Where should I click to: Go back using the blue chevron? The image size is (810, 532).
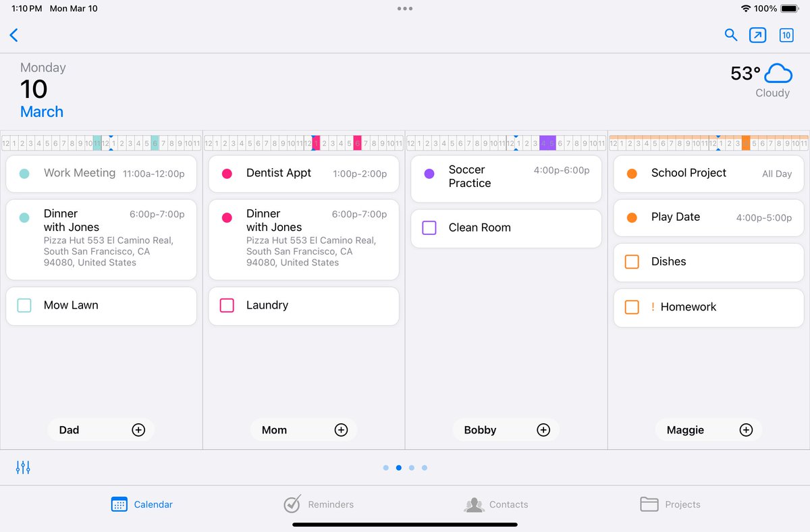coord(13,35)
